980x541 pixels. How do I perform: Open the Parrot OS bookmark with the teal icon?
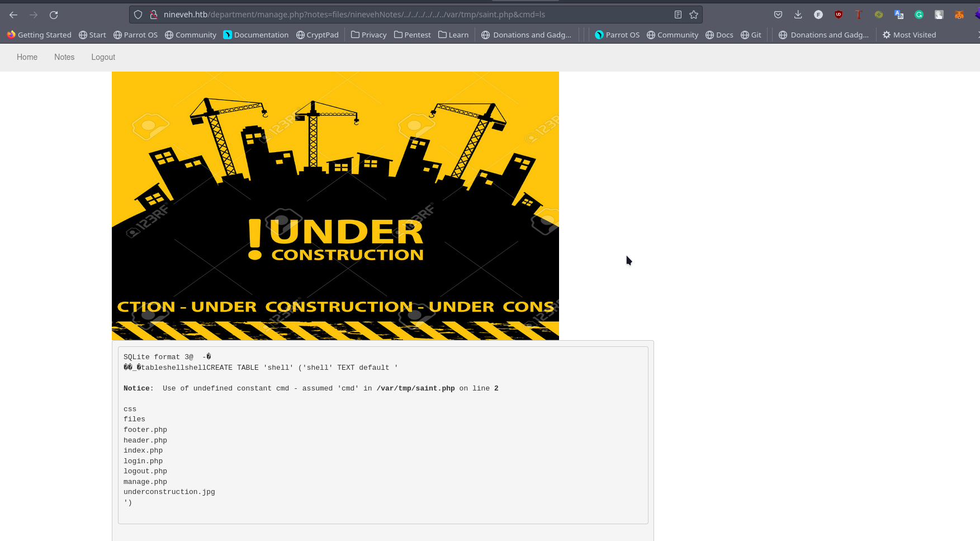[617, 35]
